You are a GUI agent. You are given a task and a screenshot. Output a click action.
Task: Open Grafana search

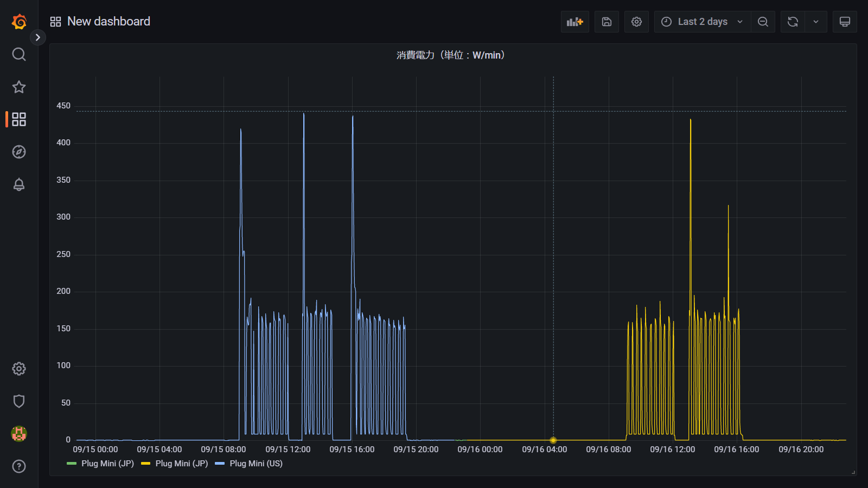tap(19, 54)
